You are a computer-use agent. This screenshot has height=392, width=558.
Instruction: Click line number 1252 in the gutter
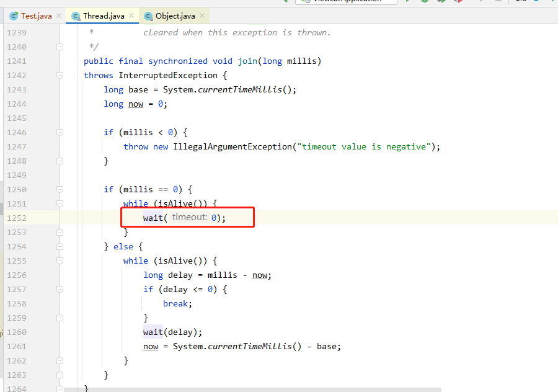[x=17, y=218]
